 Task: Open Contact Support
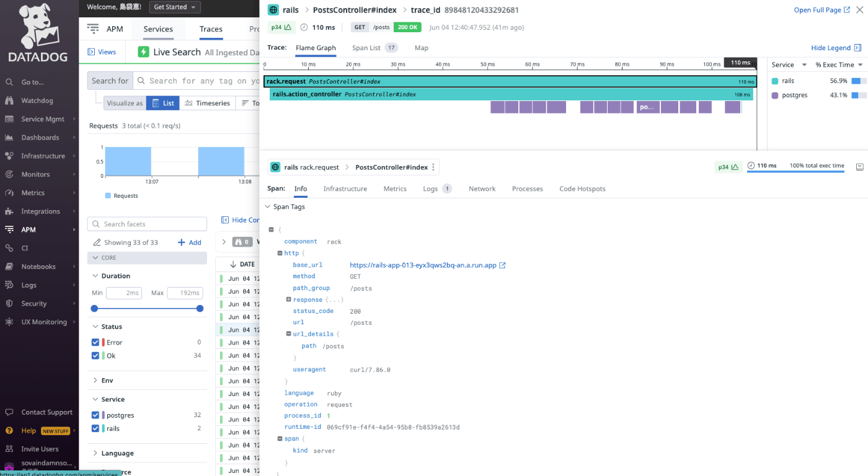[46, 412]
